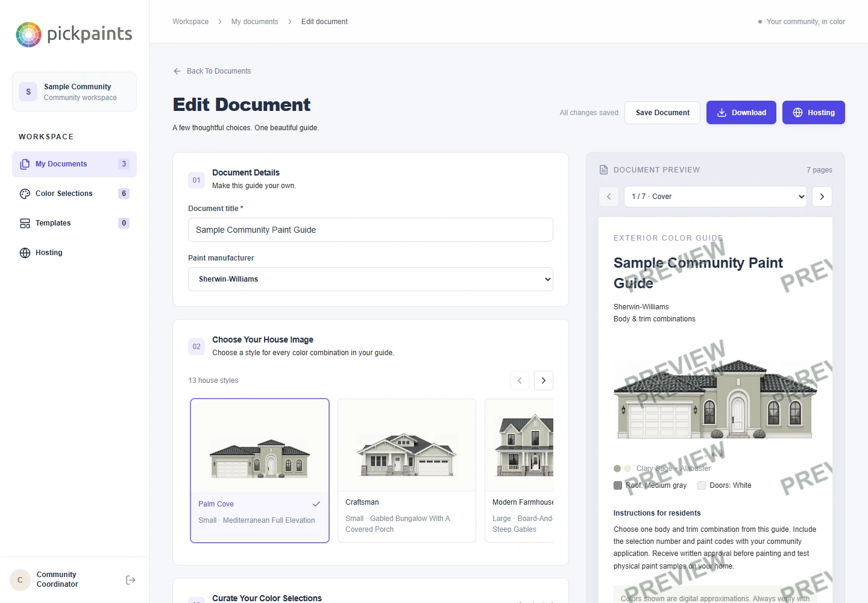The image size is (868, 603).
Task: Open My Documents in sidebar
Action: 74,164
